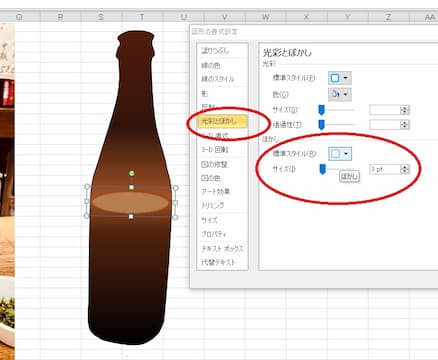The height and width of the screenshot is (360, 438).
Task: Select column S header
Action: (x=101, y=17)
